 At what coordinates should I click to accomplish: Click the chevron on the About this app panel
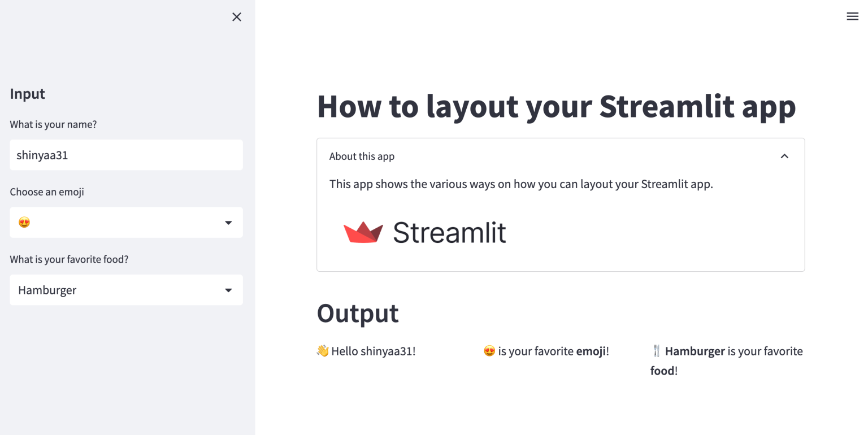click(784, 156)
